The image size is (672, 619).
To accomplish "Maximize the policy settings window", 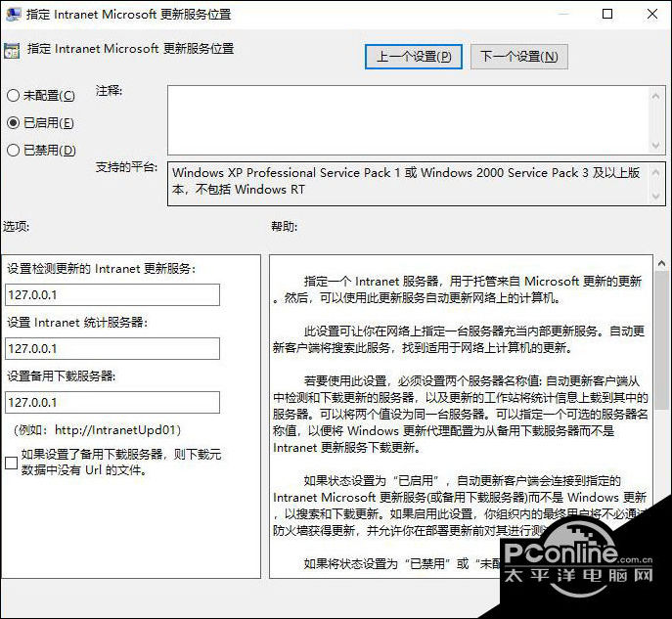I will (x=607, y=14).
